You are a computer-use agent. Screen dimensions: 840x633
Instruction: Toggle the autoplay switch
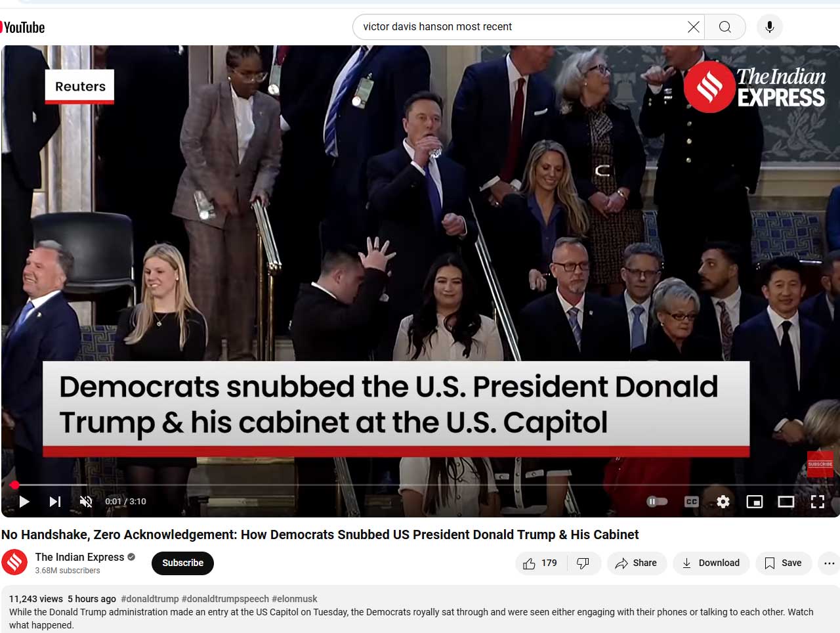(x=657, y=502)
